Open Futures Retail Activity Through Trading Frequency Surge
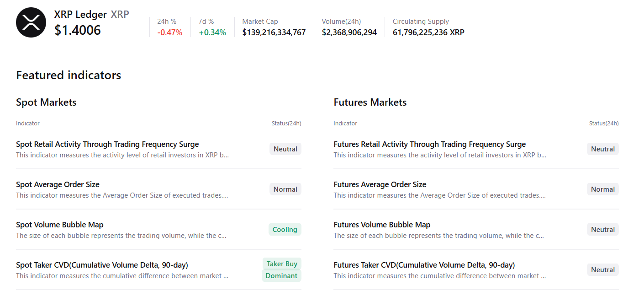This screenshot has height=296, width=644. tap(430, 144)
